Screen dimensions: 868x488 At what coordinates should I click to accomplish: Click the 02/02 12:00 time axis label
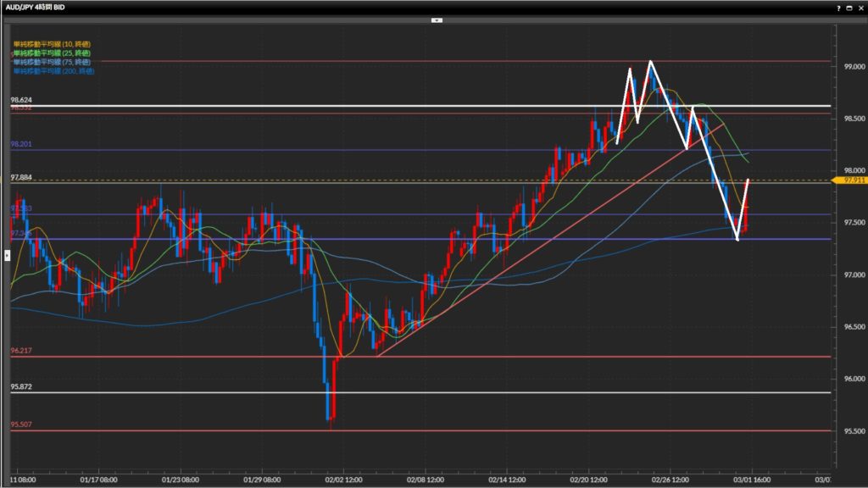pos(342,479)
